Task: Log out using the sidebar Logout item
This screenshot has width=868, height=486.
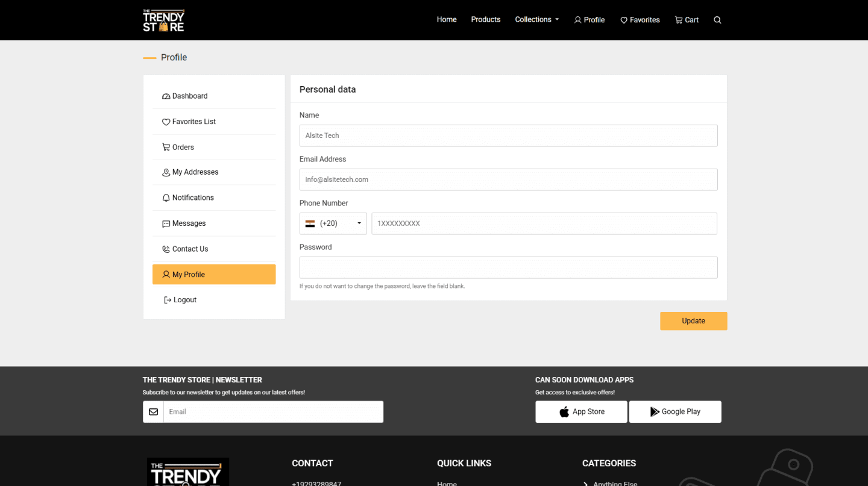Action: [x=184, y=300]
